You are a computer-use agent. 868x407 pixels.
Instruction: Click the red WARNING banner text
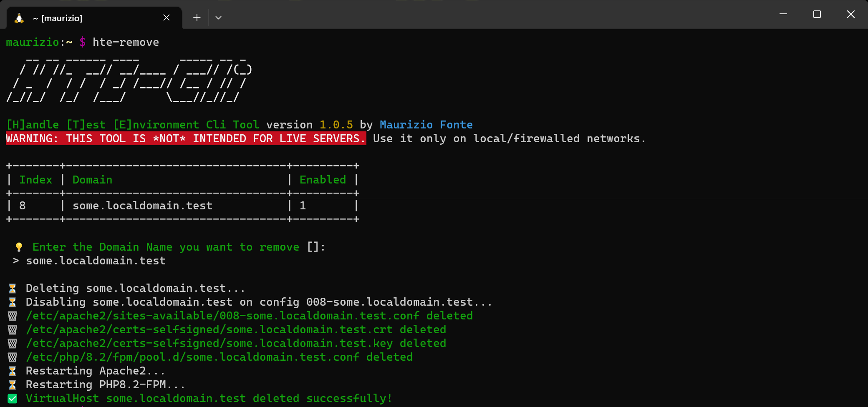(186, 138)
